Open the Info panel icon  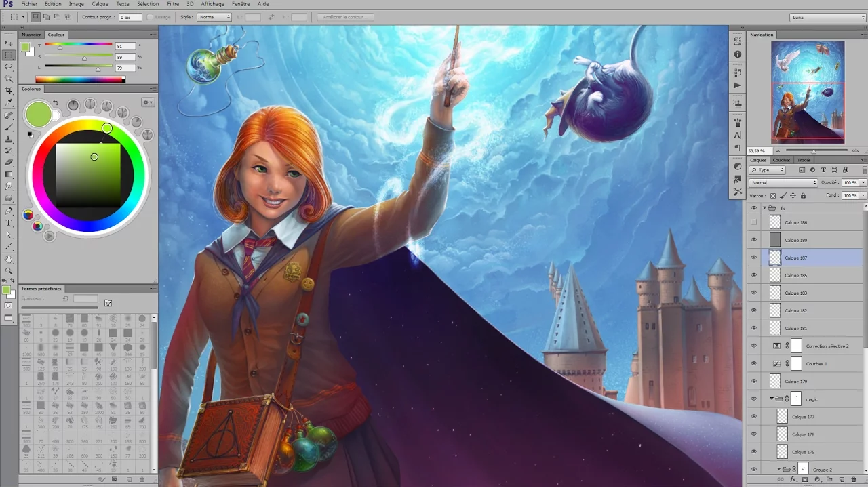(738, 54)
